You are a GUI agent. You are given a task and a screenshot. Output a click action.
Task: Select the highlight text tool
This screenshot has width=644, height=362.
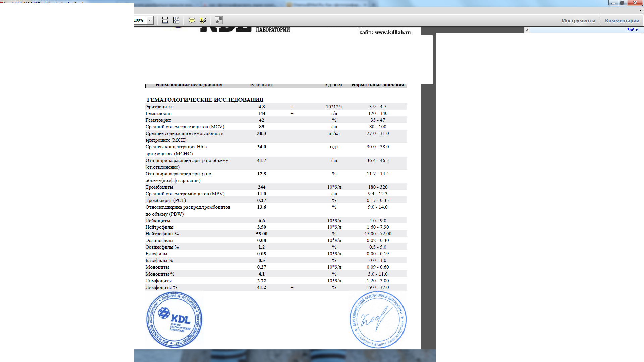click(203, 20)
